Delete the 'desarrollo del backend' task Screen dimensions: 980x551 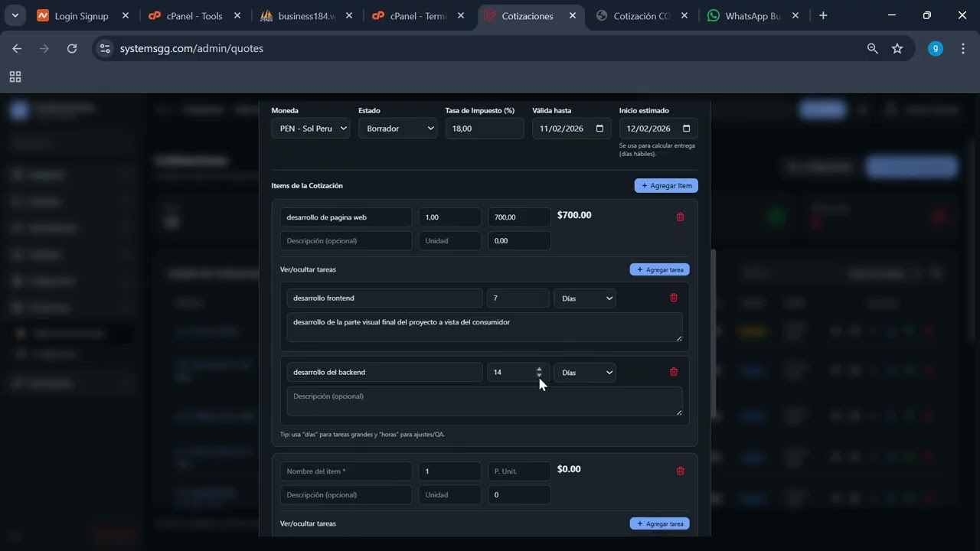[x=674, y=372]
